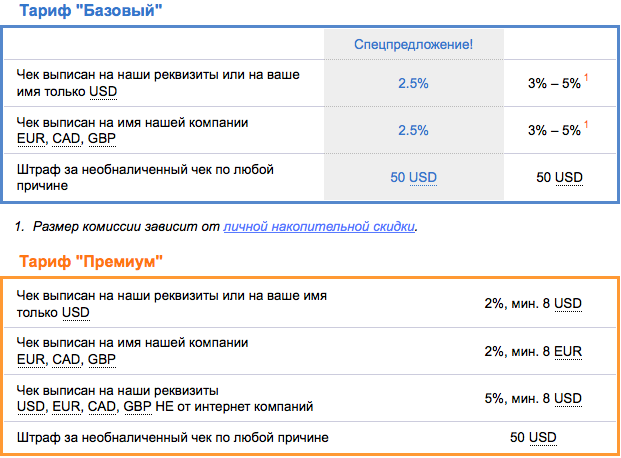
Task: Click the blue 50 USD special offer penalty
Action: (x=413, y=177)
